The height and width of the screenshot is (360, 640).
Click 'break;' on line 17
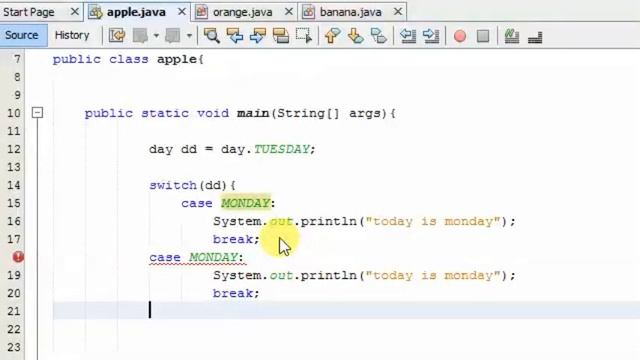click(x=236, y=239)
